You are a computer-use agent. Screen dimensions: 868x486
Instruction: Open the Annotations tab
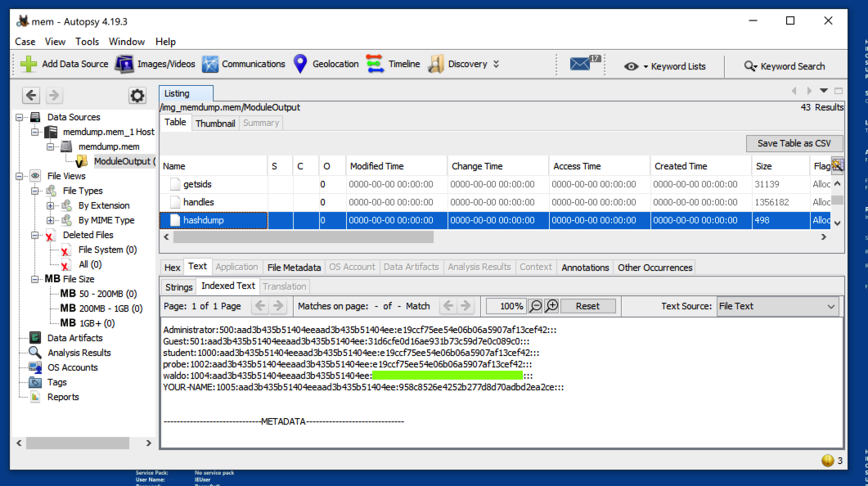pos(585,268)
